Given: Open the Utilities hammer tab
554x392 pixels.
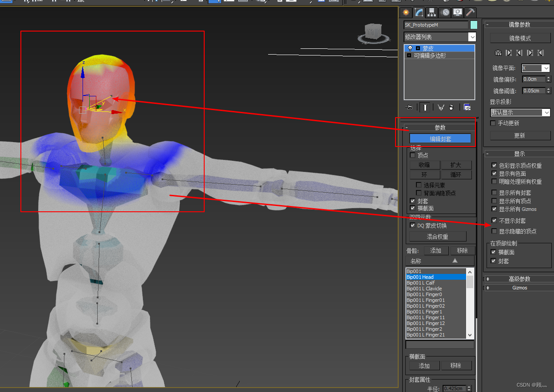Looking at the screenshot, I should pyautogui.click(x=471, y=12).
